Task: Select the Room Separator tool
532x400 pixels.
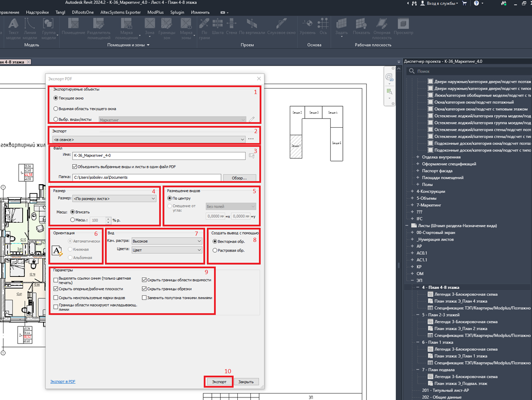Action: click(99, 28)
